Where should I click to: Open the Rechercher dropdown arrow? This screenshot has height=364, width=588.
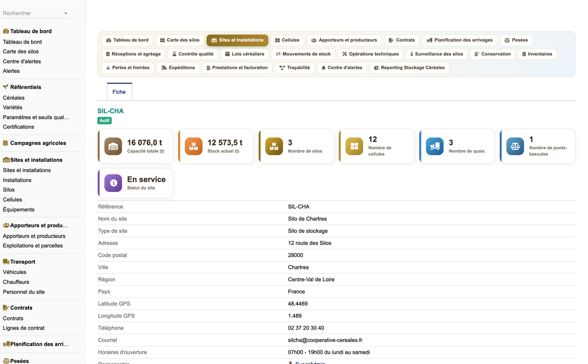pyautogui.click(x=66, y=14)
